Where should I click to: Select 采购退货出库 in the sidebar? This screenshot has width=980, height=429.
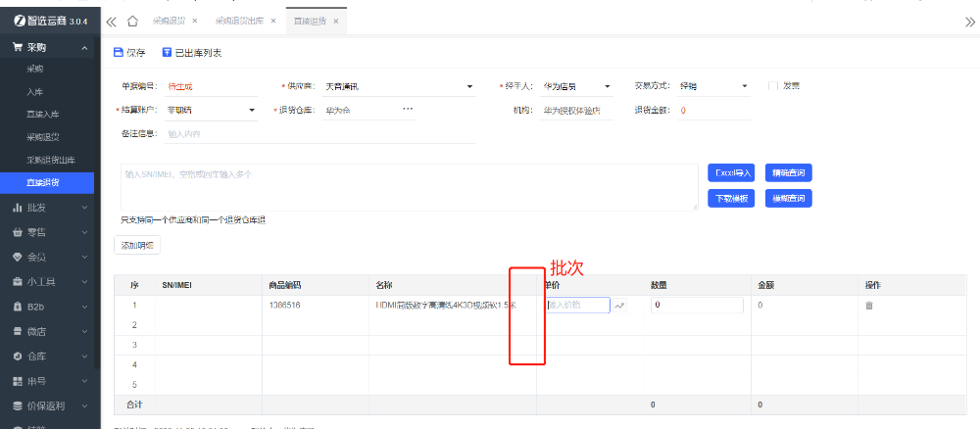[x=49, y=159]
